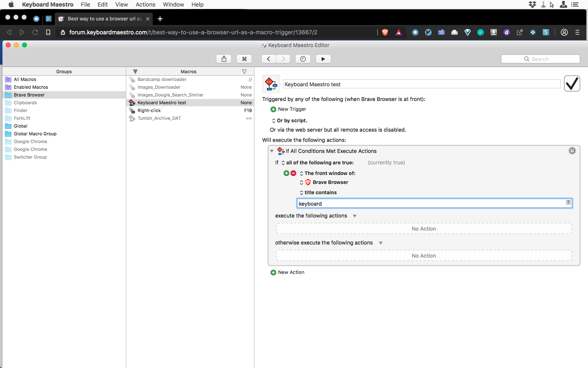Click the Dropbox menu bar icon
The image size is (588, 368).
coord(532,4)
